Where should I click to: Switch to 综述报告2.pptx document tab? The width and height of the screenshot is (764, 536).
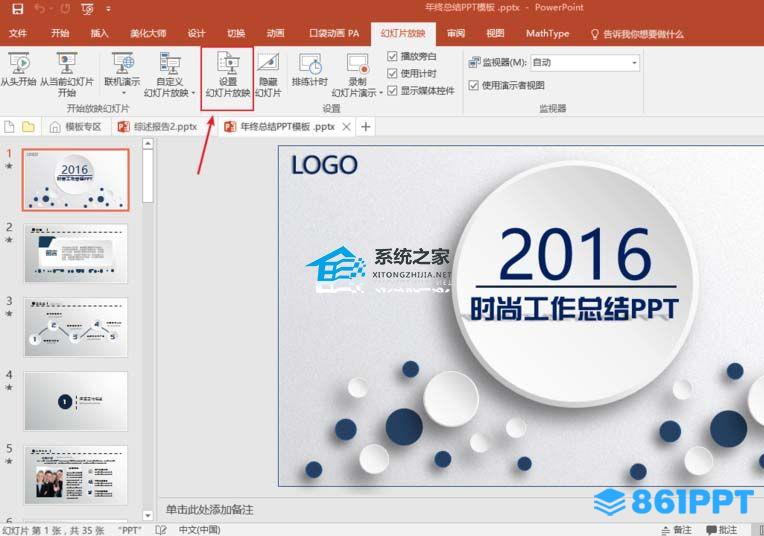pyautogui.click(x=157, y=127)
